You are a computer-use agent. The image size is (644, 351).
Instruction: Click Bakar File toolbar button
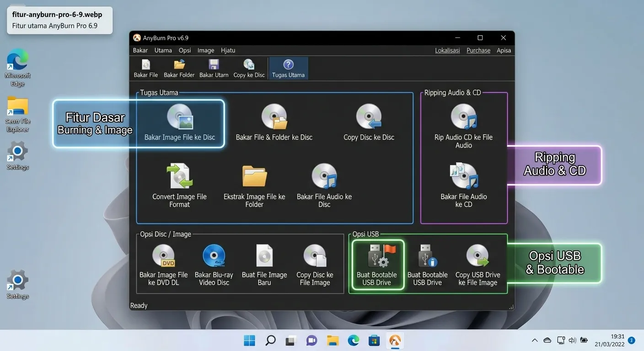[x=146, y=69]
